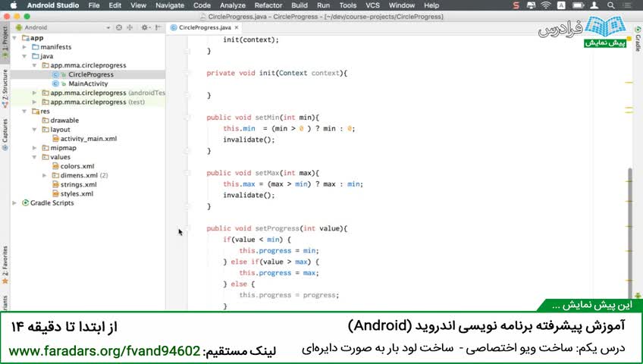Select the drawable folder

click(64, 121)
